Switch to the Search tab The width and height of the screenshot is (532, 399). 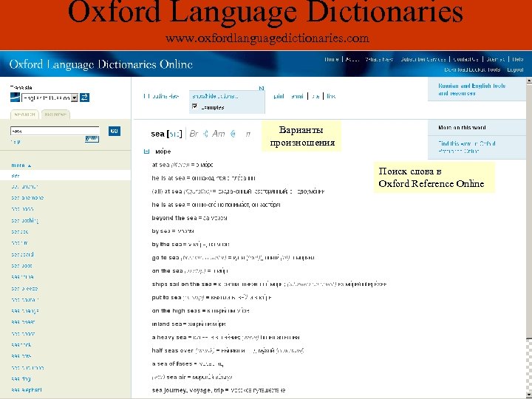[x=24, y=115]
